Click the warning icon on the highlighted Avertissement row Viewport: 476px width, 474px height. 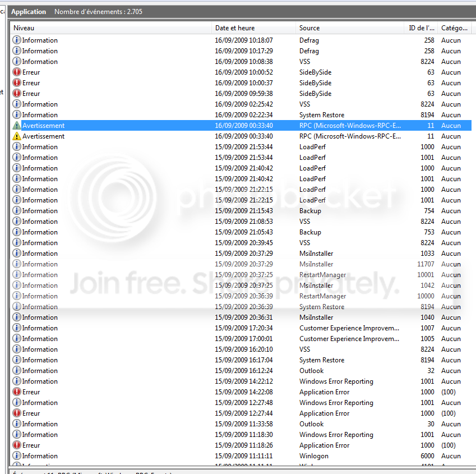[17, 126]
